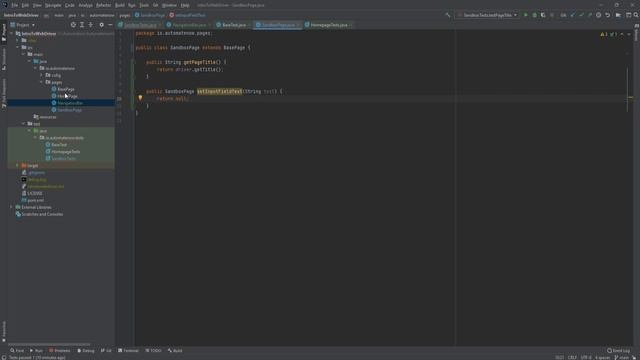The width and height of the screenshot is (640, 360).
Task: Switch to the NavigationBar.java editor tab
Action: pos(189,25)
